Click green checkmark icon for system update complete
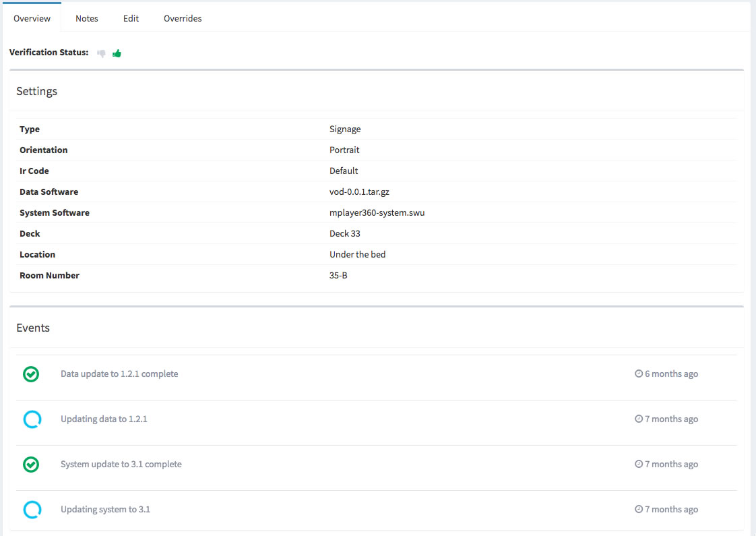 tap(31, 465)
